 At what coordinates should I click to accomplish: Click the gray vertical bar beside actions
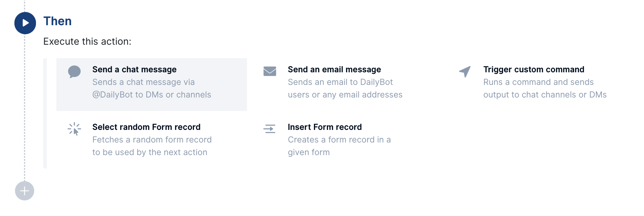(45, 113)
